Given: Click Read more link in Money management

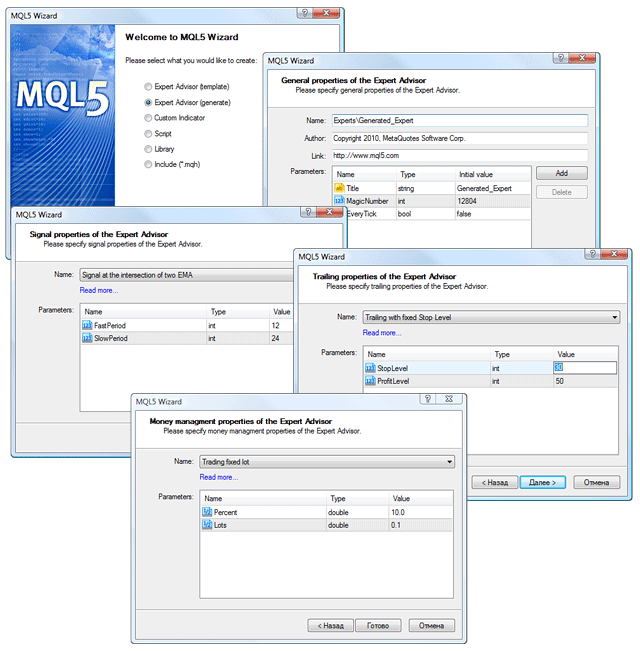Looking at the screenshot, I should pyautogui.click(x=219, y=477).
